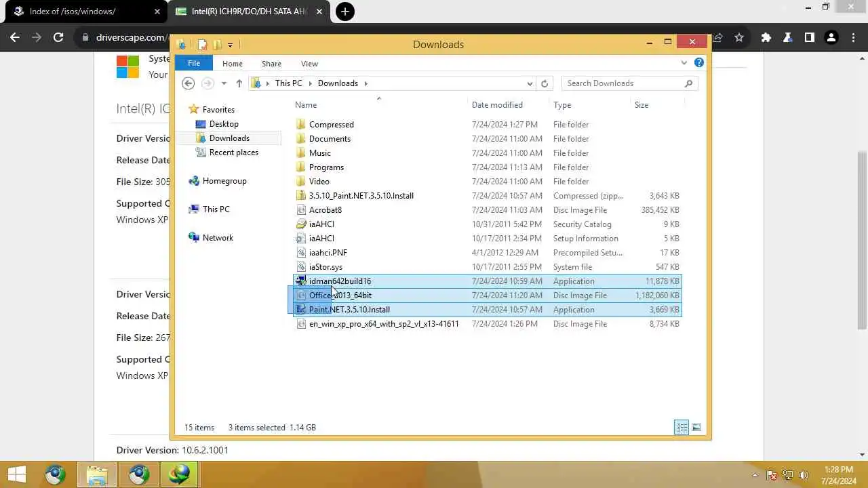This screenshot has height=488, width=868.
Task: Go up one folder level
Action: click(x=239, y=83)
